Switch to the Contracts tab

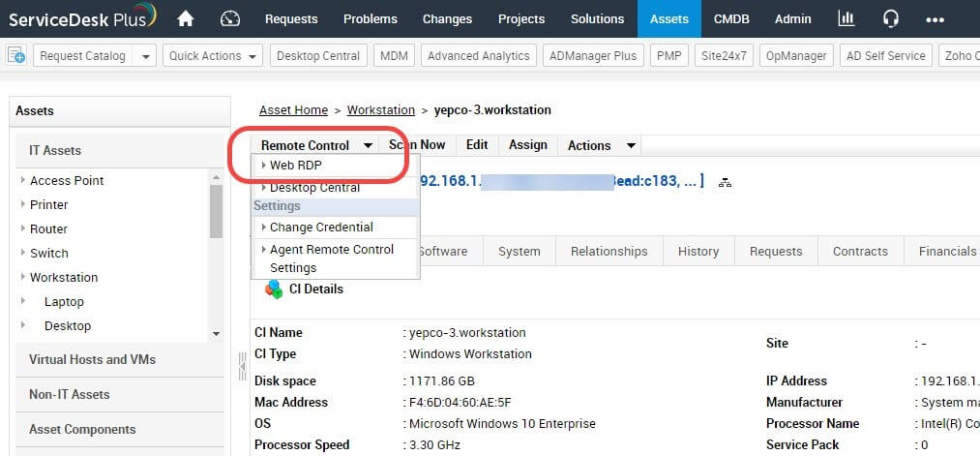pyautogui.click(x=860, y=251)
